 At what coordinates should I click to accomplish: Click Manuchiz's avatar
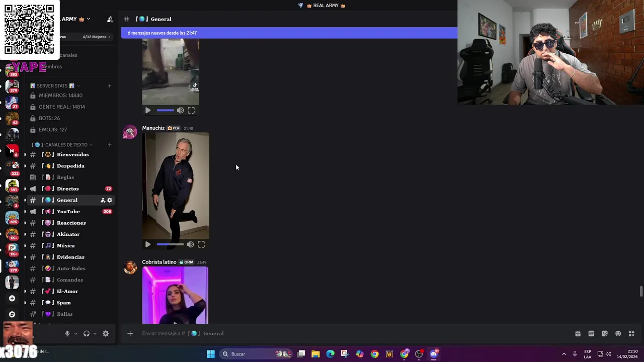tap(130, 132)
